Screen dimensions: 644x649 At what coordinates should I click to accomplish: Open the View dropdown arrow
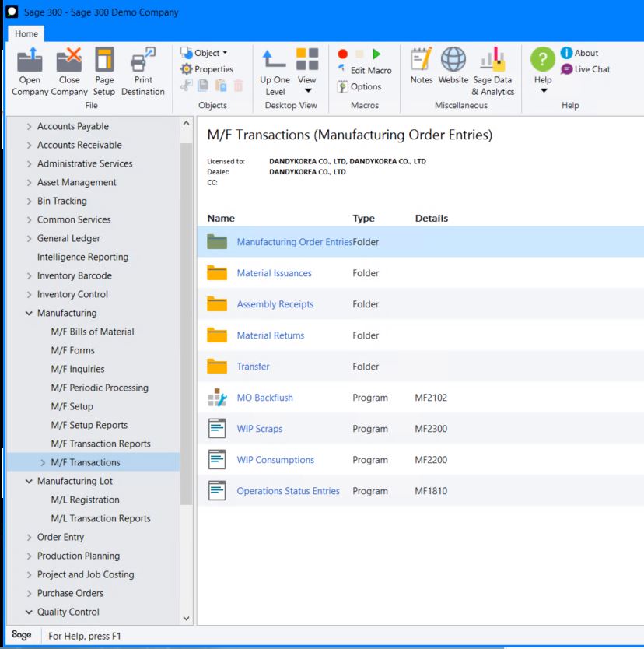click(x=308, y=90)
